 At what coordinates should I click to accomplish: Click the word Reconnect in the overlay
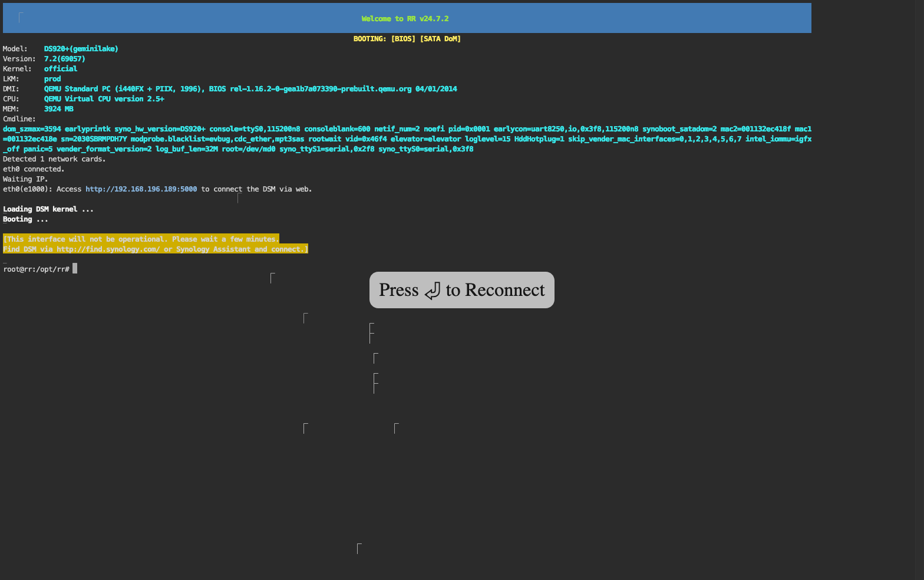[504, 290]
